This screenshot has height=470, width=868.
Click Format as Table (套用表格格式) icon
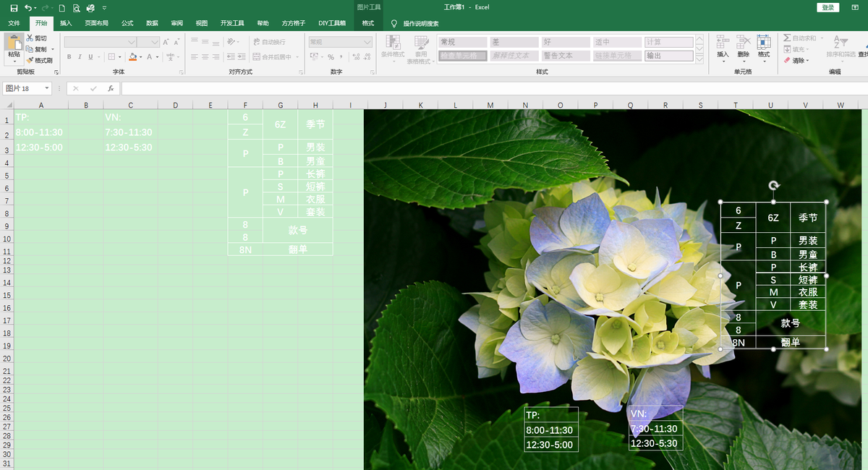(420, 42)
